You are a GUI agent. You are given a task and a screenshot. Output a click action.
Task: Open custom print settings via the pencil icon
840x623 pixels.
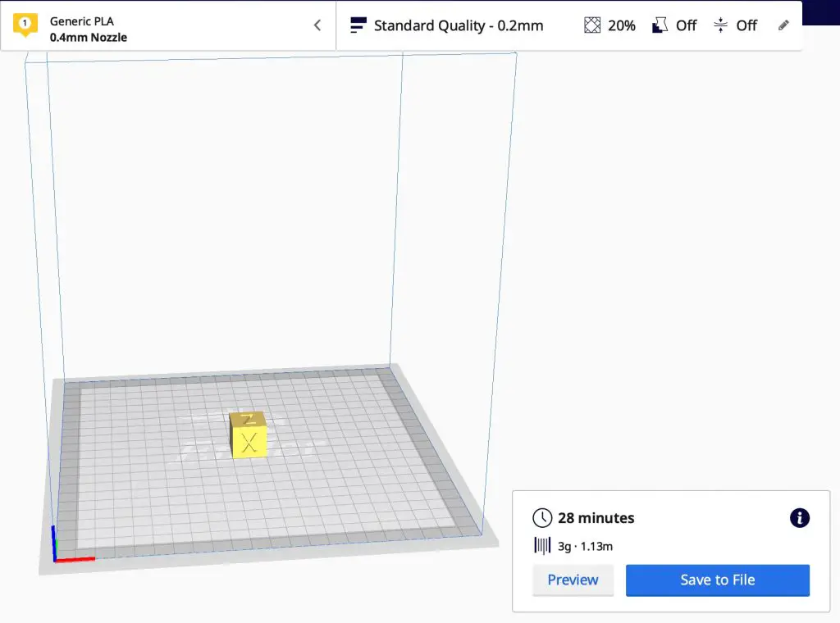[x=783, y=25]
